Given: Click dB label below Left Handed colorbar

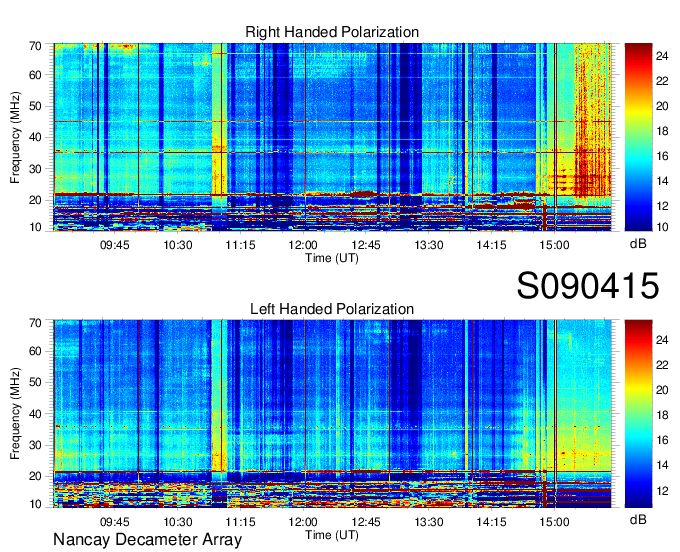Looking at the screenshot, I should point(638,519).
